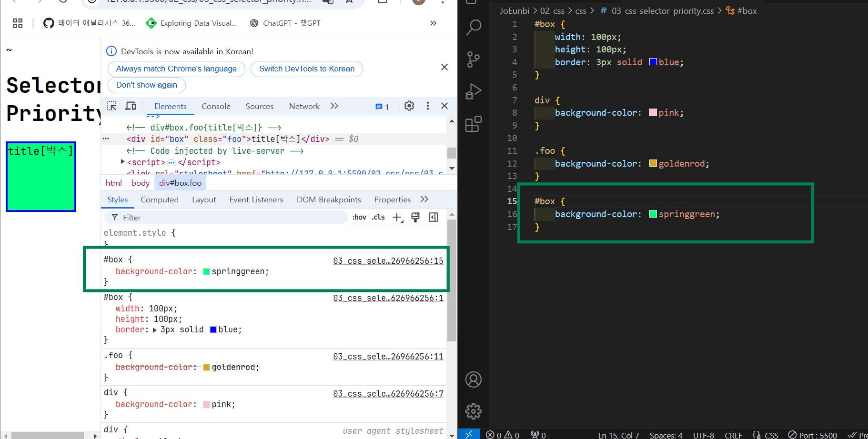
Task: Open Run and Debug view
Action: 473,91
